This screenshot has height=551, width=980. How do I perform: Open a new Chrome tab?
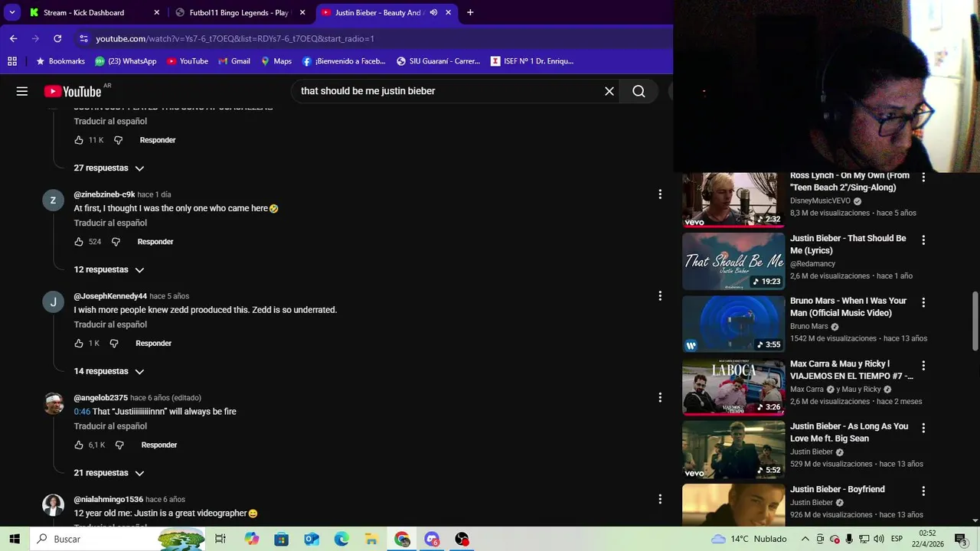(x=470, y=12)
